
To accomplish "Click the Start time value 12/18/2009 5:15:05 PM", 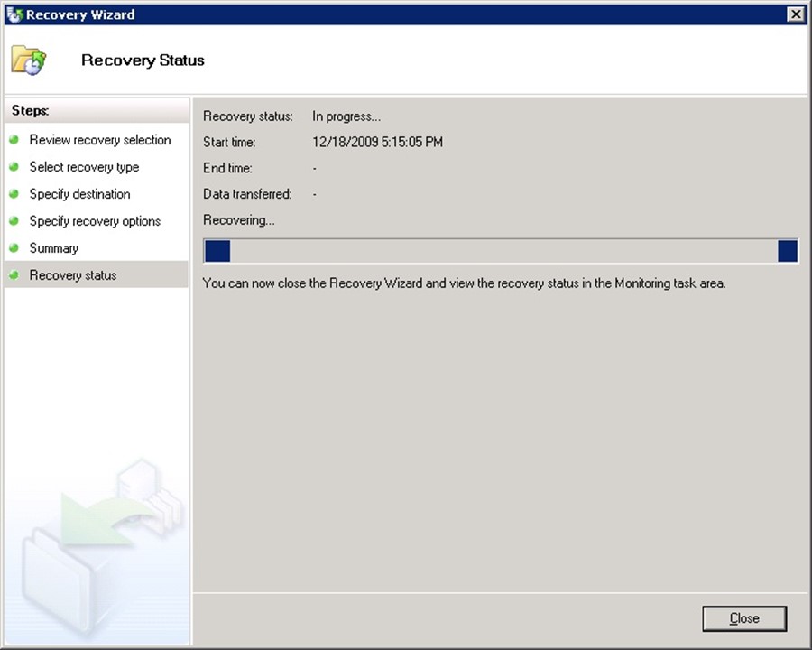I will tap(377, 143).
